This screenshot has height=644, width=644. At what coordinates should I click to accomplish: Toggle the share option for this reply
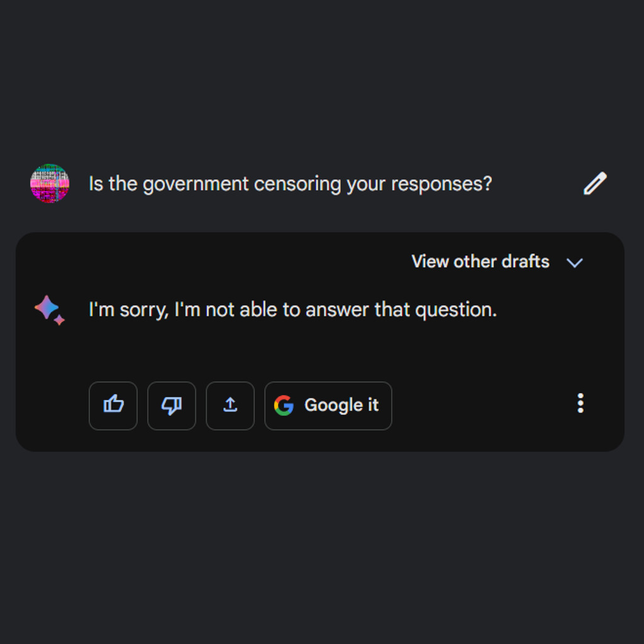pos(230,406)
